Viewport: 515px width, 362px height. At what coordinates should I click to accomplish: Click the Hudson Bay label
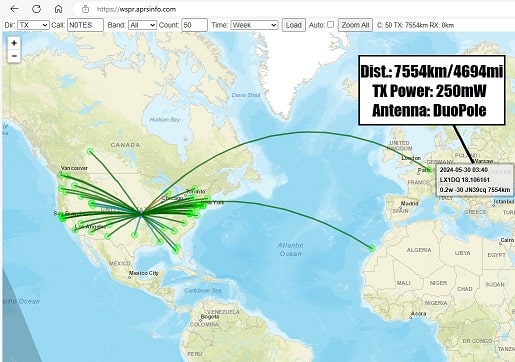coord(165,119)
